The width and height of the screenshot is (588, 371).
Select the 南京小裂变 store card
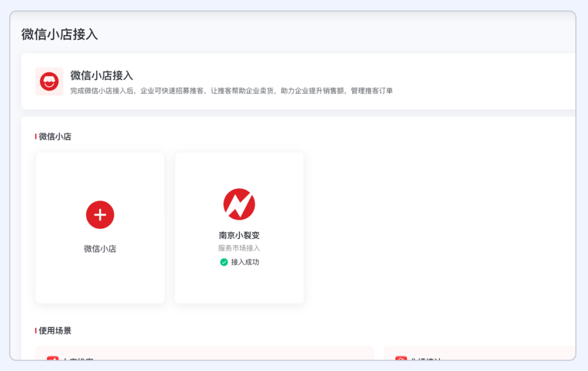pyautogui.click(x=238, y=227)
